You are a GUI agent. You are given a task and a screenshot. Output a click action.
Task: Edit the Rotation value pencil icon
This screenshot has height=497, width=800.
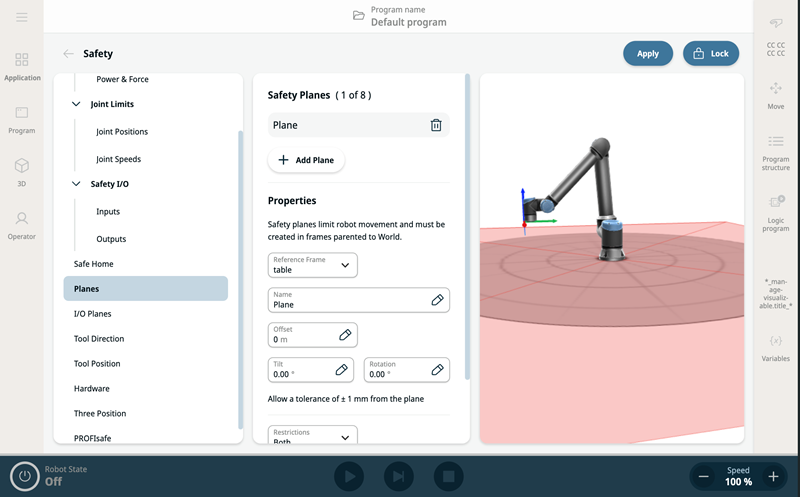[x=437, y=369]
